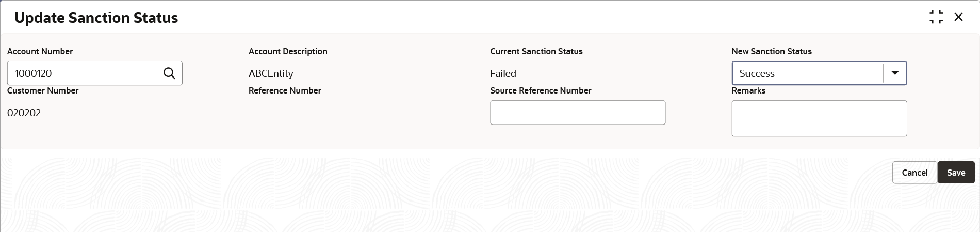Click the Account Number search magnifier icon
Screen dimensions: 980x232
pyautogui.click(x=169, y=73)
